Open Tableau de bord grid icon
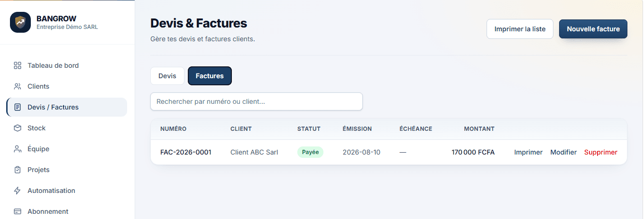Screen dimensions: 644x219 [18, 65]
